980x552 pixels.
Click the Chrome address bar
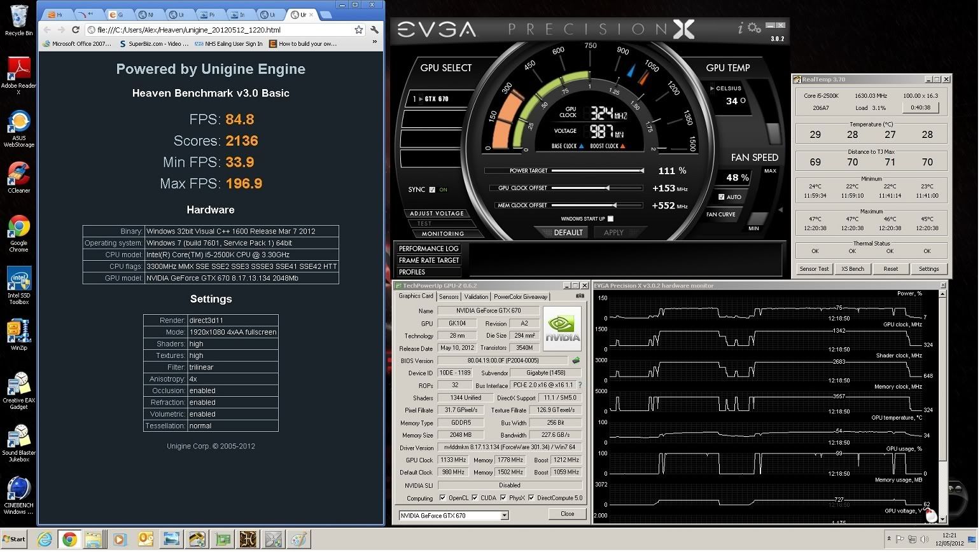pyautogui.click(x=220, y=30)
